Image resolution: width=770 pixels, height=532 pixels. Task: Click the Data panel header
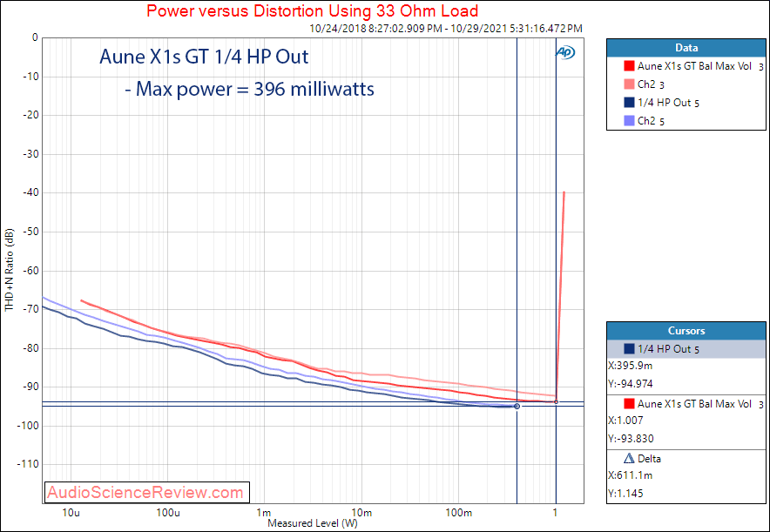pos(686,48)
